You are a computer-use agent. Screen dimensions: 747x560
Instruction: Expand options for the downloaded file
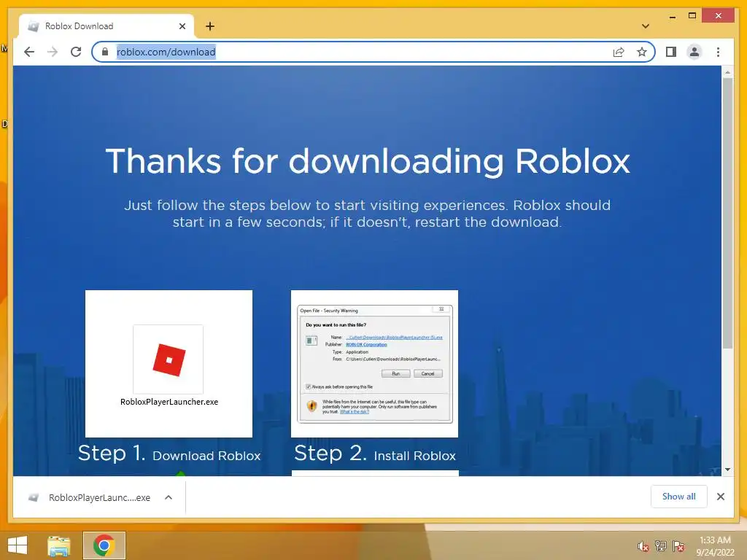click(169, 497)
